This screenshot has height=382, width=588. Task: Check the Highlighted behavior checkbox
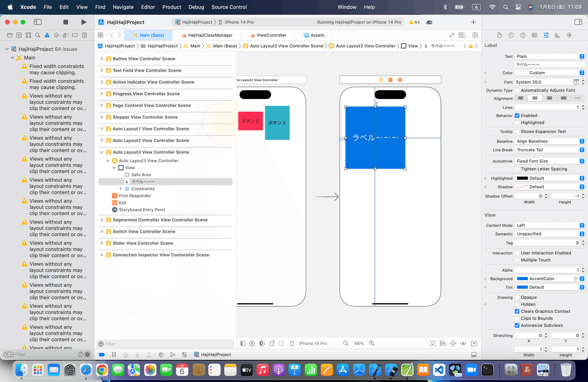(x=517, y=123)
